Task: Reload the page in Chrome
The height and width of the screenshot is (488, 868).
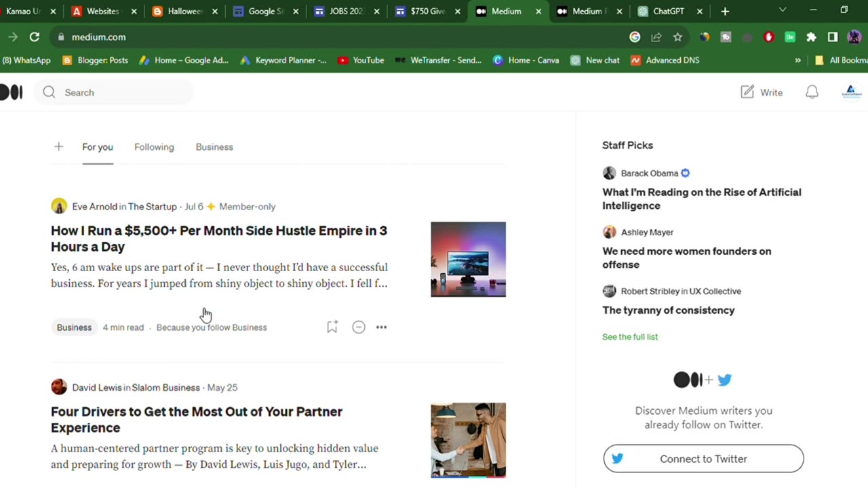Action: (35, 37)
